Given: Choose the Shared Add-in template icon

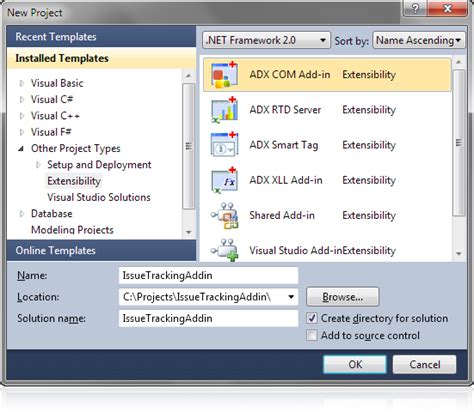Looking at the screenshot, I should pos(224,215).
